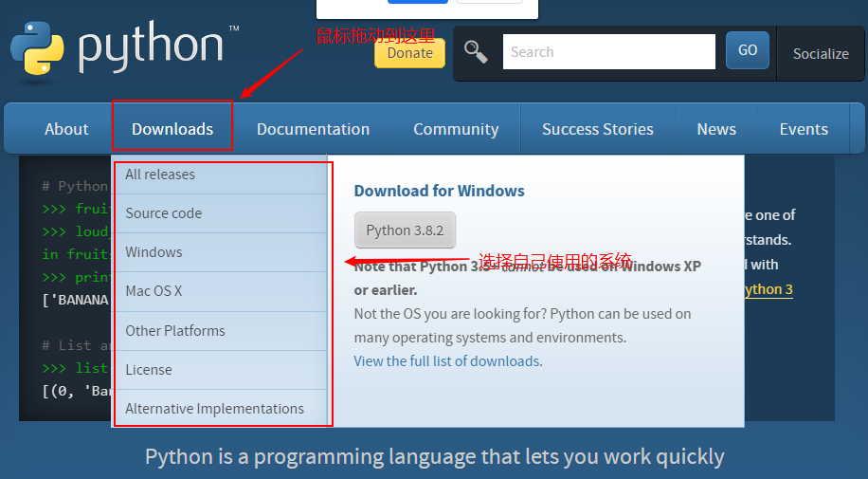The width and height of the screenshot is (868, 479).
Task: Open the About menu
Action: coord(66,129)
